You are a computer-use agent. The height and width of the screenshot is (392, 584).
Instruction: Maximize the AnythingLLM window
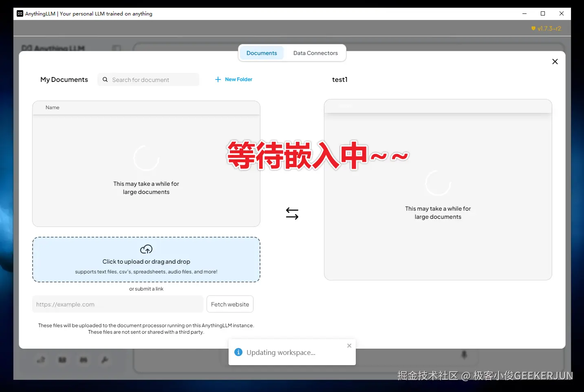pyautogui.click(x=543, y=13)
